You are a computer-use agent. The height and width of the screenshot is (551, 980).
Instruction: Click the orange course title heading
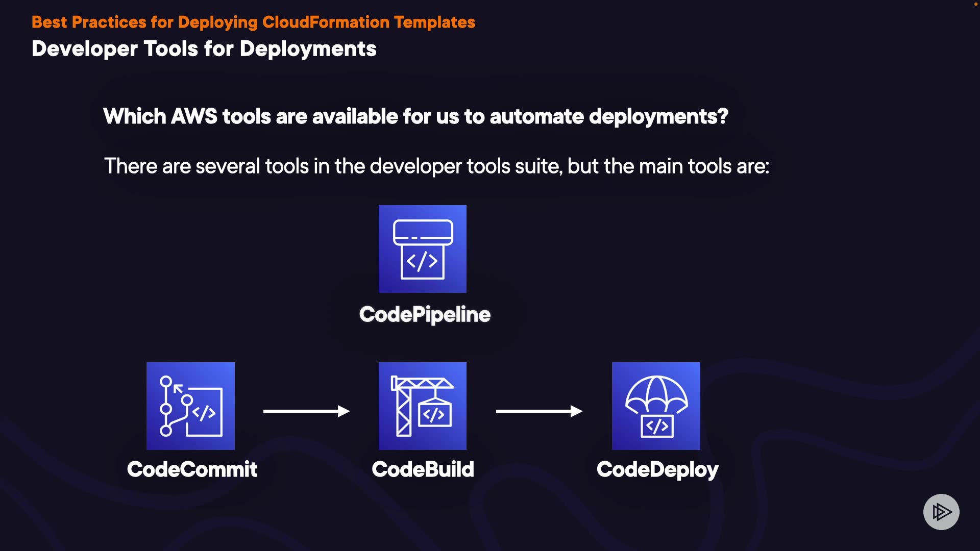[253, 22]
